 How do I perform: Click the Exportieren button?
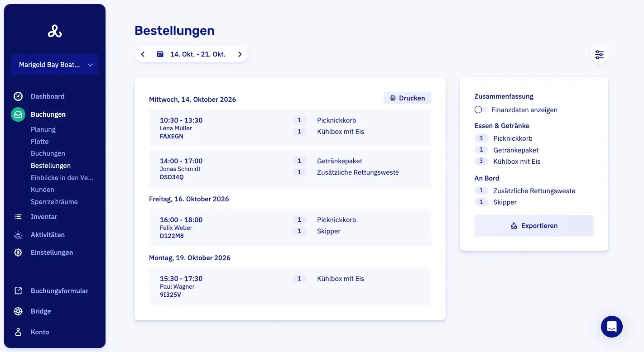(x=534, y=226)
